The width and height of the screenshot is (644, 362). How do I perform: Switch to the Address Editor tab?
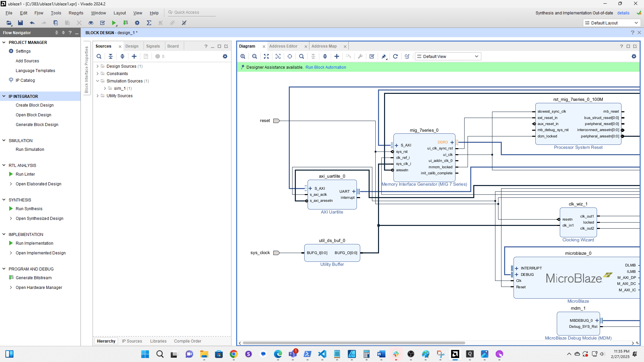283,46
